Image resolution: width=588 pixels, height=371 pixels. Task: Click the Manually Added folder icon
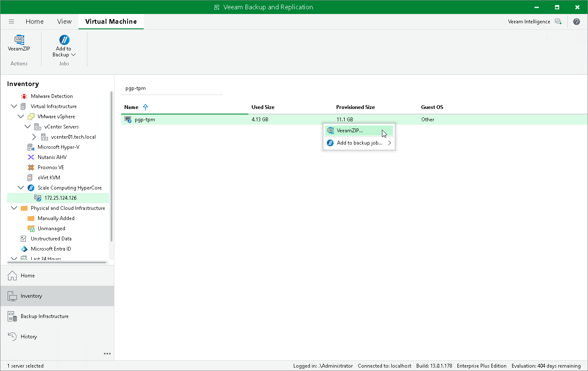click(x=31, y=218)
